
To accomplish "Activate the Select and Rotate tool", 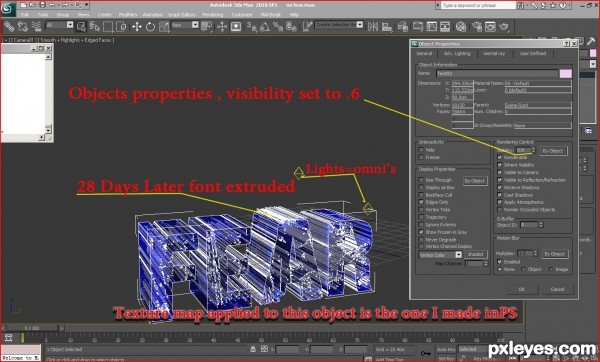I will tap(150, 26).
